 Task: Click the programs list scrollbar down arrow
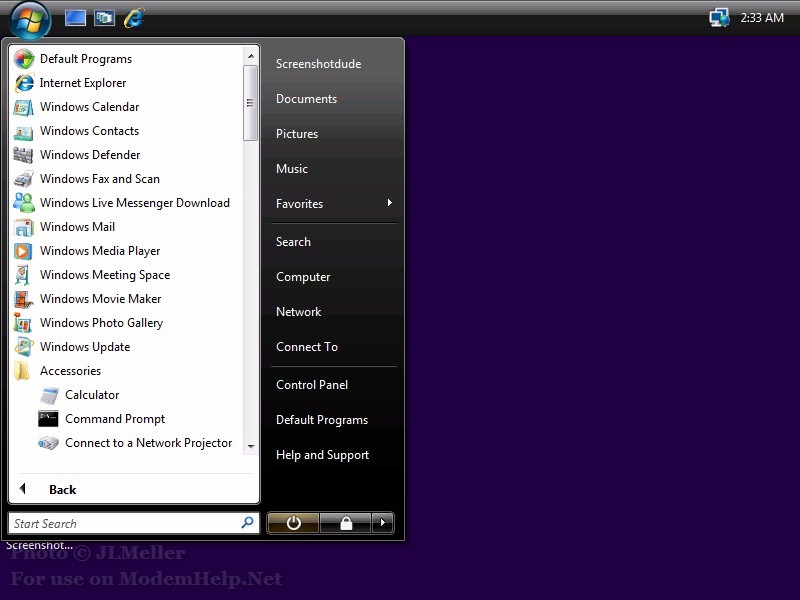[x=250, y=447]
